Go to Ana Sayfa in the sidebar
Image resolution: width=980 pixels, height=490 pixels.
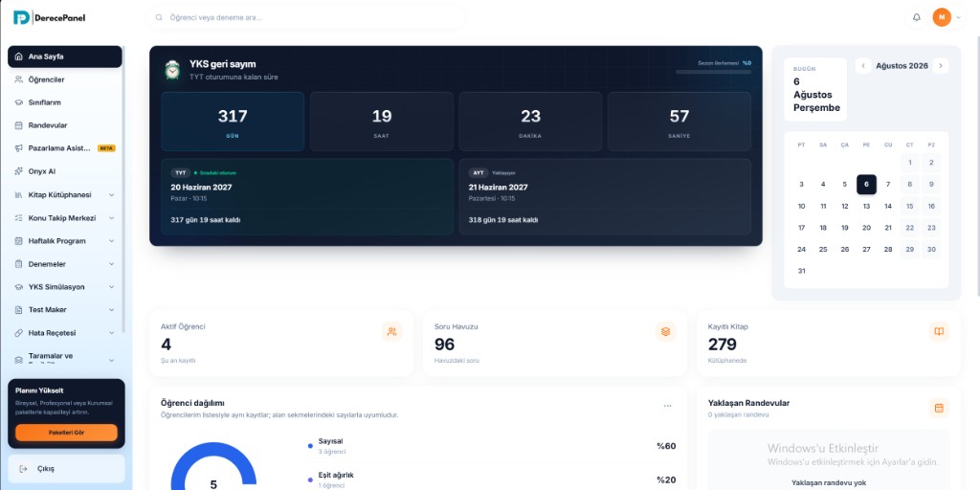tap(65, 56)
